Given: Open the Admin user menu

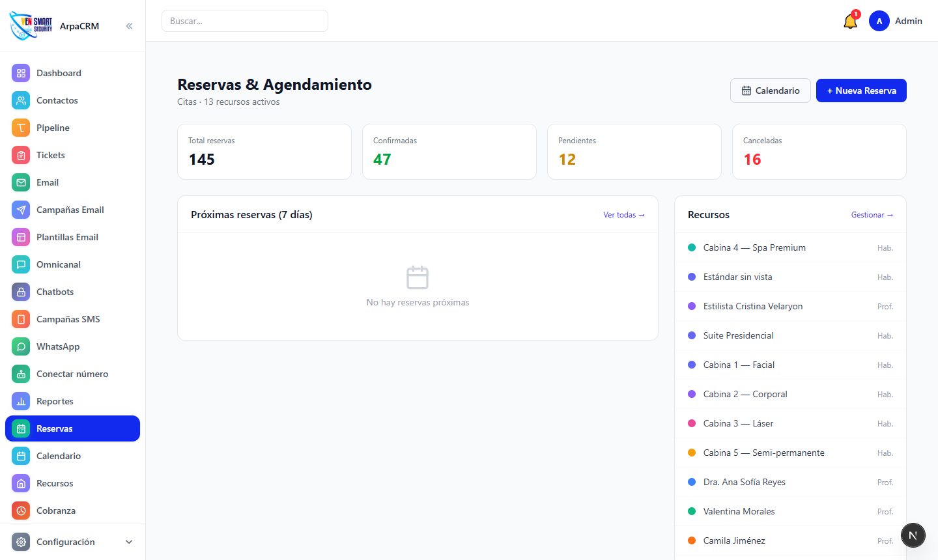Looking at the screenshot, I should pyautogui.click(x=896, y=21).
